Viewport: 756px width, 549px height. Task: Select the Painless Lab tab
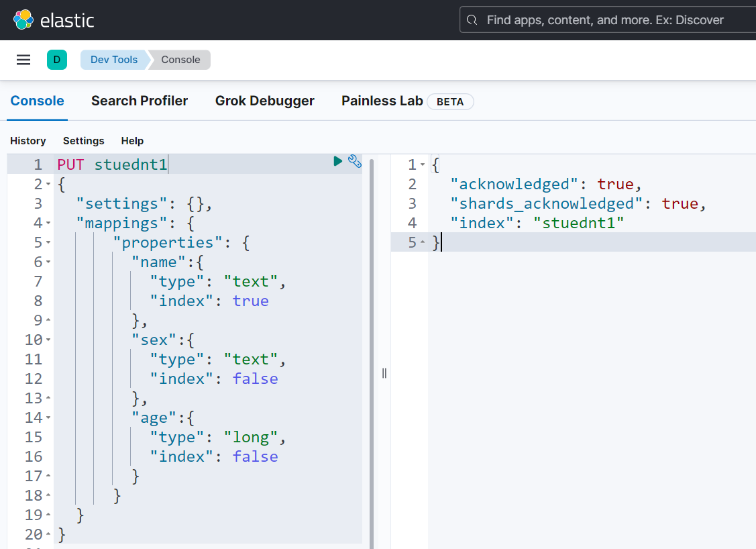(x=382, y=101)
